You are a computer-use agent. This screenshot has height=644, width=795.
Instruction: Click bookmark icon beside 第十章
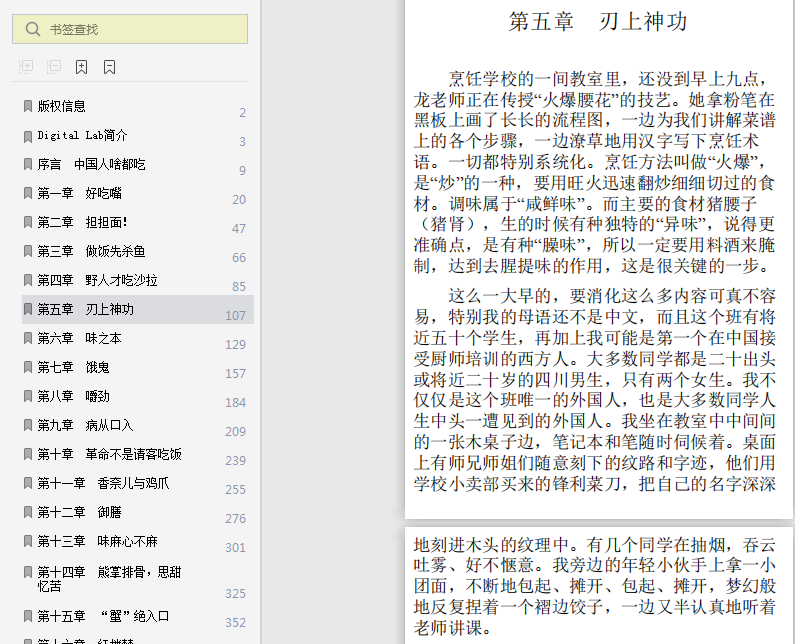tap(28, 454)
